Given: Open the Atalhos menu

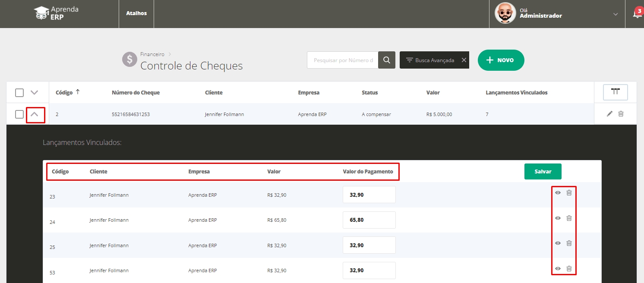Looking at the screenshot, I should click(136, 13).
